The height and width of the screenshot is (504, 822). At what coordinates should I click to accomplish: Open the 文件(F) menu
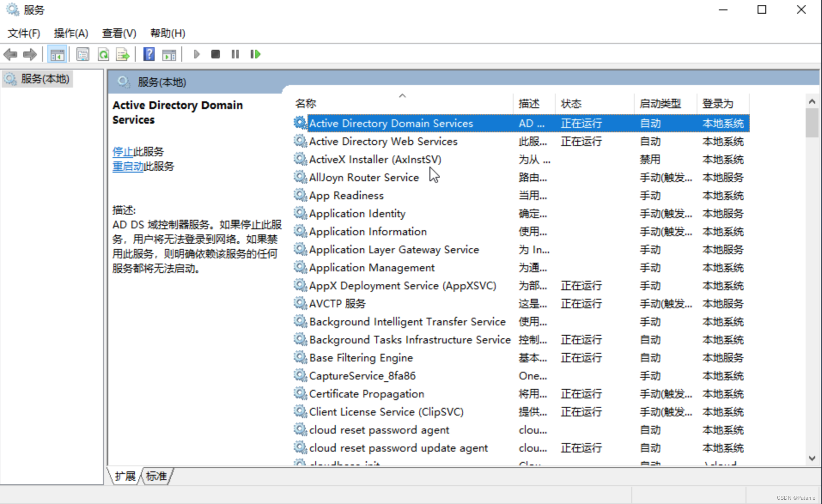tap(24, 33)
